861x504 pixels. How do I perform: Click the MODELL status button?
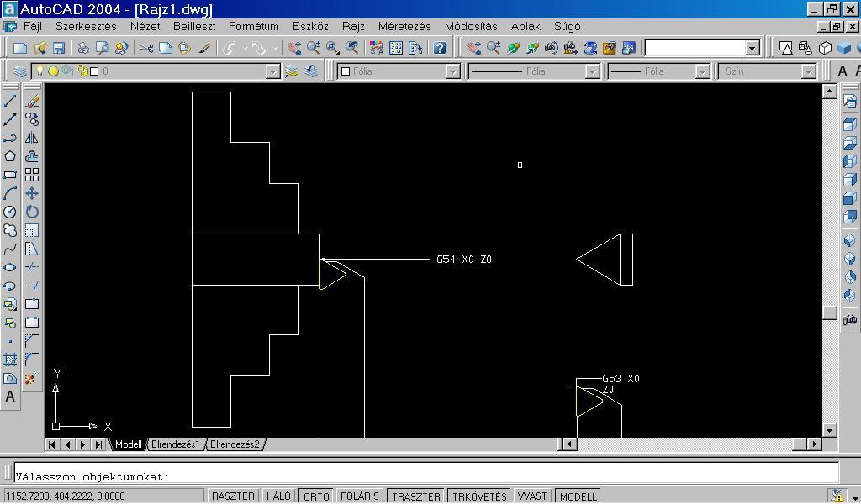click(578, 496)
